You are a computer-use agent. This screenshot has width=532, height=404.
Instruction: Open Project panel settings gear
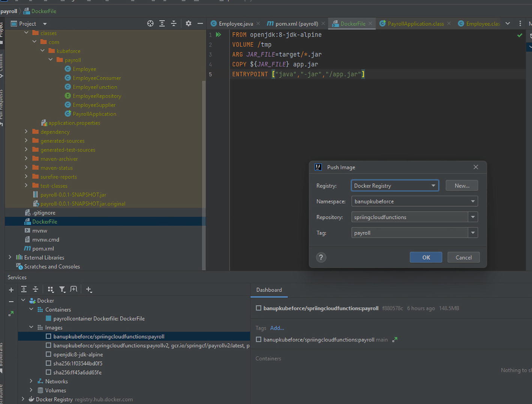(188, 24)
